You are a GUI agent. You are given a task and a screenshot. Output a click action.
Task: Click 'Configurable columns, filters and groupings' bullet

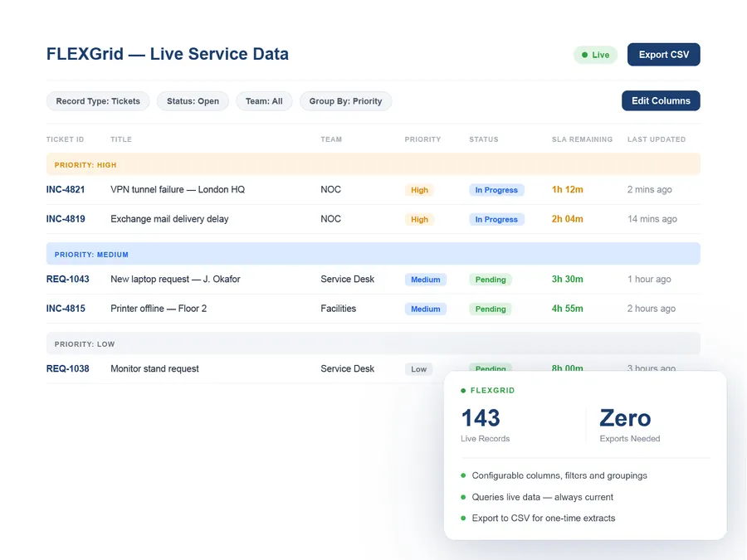coord(559,475)
